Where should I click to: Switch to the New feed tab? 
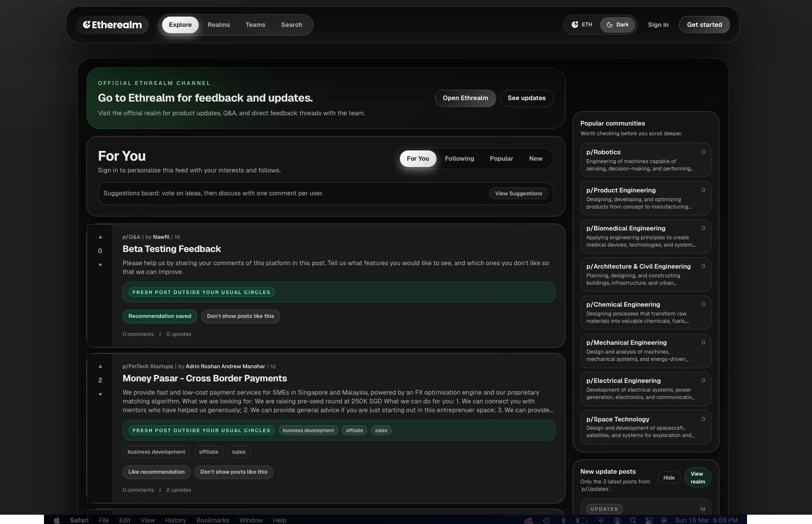click(x=536, y=158)
